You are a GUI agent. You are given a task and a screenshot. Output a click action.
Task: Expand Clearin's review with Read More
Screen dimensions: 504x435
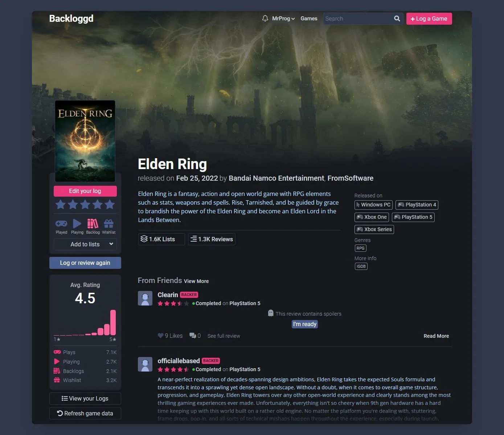tap(436, 336)
